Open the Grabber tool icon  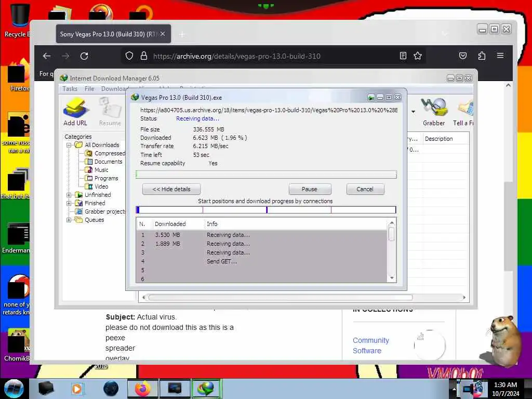[434, 112]
